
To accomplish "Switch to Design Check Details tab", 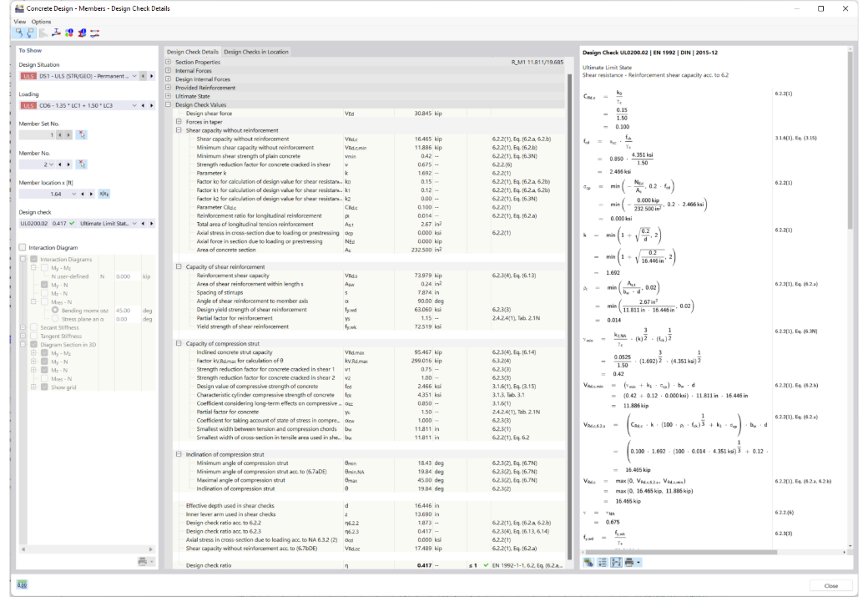I will pyautogui.click(x=193, y=52).
